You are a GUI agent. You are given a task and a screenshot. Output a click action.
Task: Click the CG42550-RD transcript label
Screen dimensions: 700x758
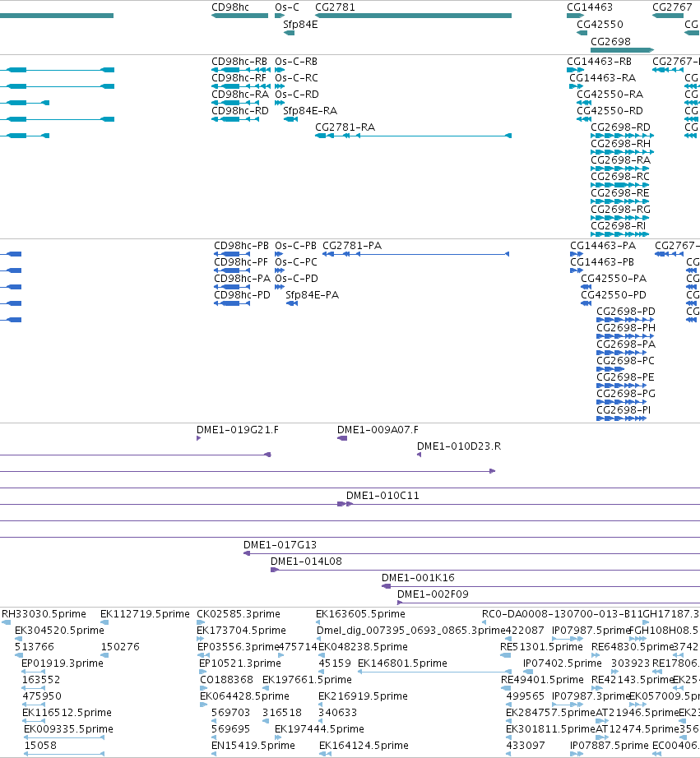[610, 111]
